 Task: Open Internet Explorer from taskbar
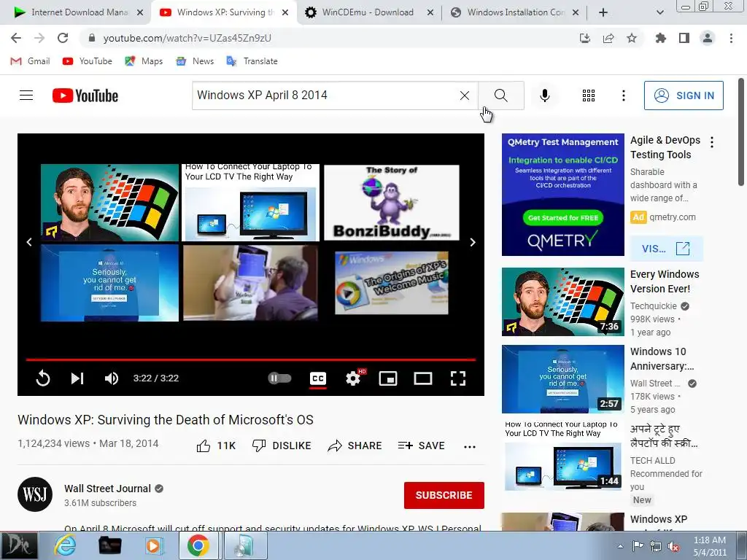(x=65, y=545)
